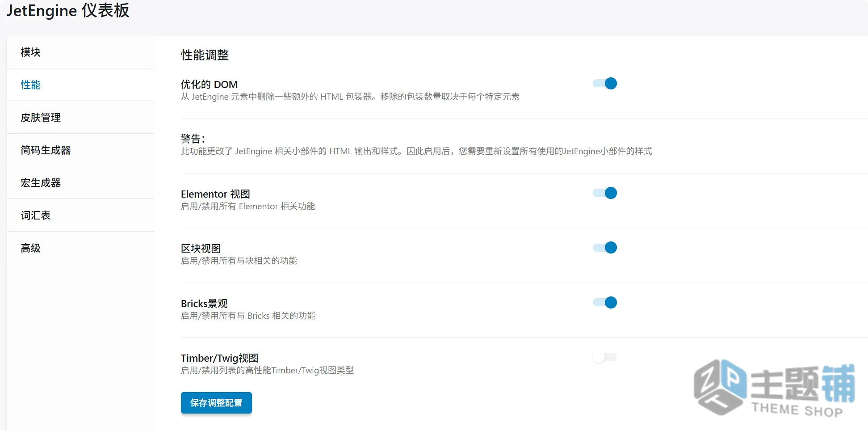Click the 优化的 DOM label
The image size is (868, 431).
(209, 85)
